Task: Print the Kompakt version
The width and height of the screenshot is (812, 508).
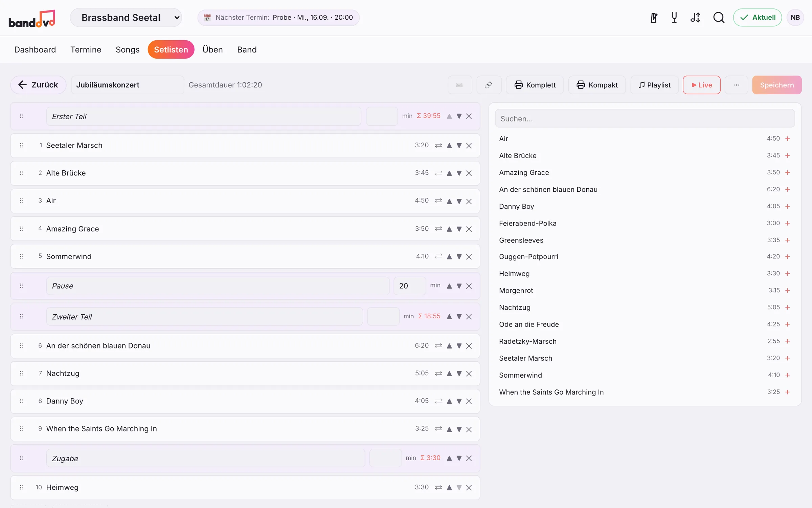Action: click(x=597, y=85)
